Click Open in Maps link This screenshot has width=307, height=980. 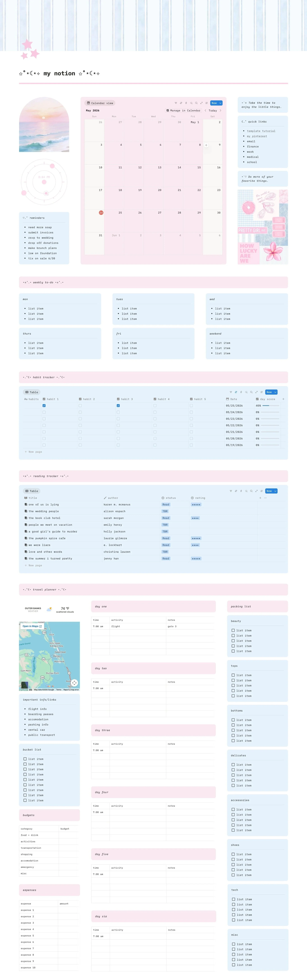coord(32,626)
